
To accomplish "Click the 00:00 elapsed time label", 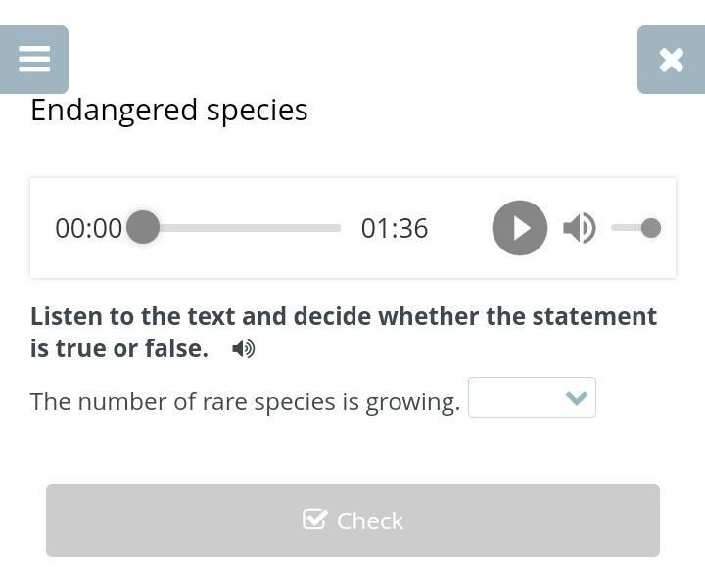I will pos(88,228).
